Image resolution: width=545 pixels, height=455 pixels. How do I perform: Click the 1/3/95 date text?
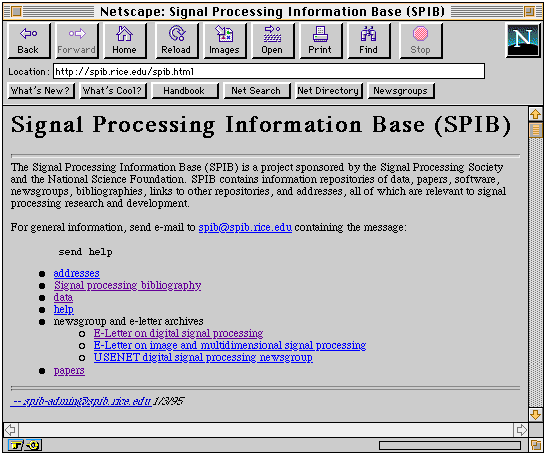(x=169, y=401)
